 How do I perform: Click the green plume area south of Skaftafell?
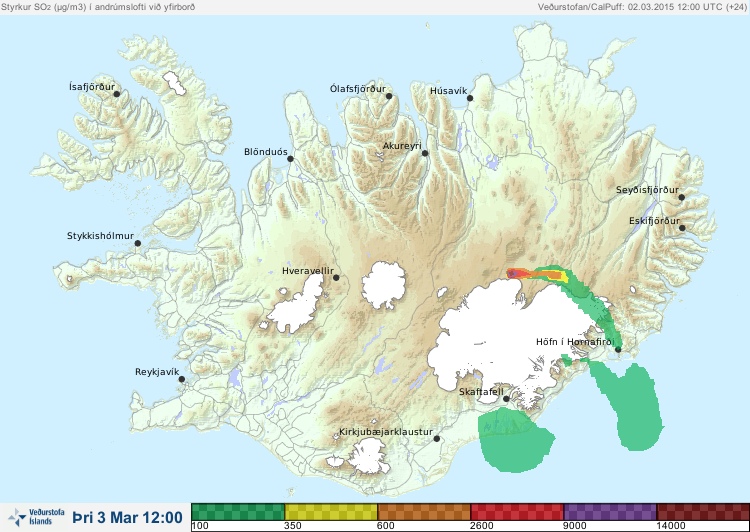516,440
